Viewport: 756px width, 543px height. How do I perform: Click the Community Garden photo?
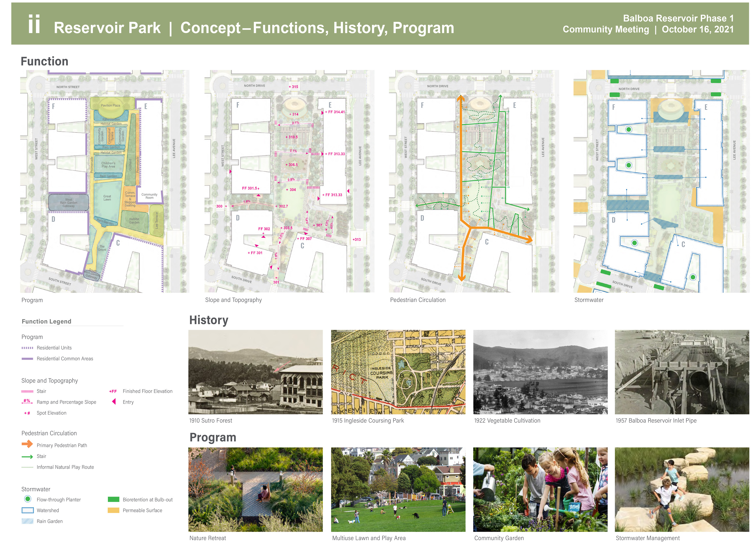click(x=540, y=489)
